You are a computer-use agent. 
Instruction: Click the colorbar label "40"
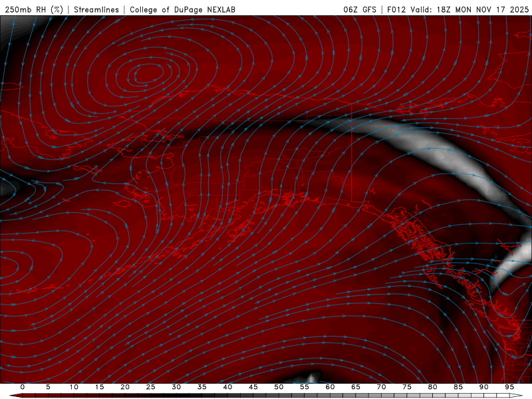[x=227, y=387]
